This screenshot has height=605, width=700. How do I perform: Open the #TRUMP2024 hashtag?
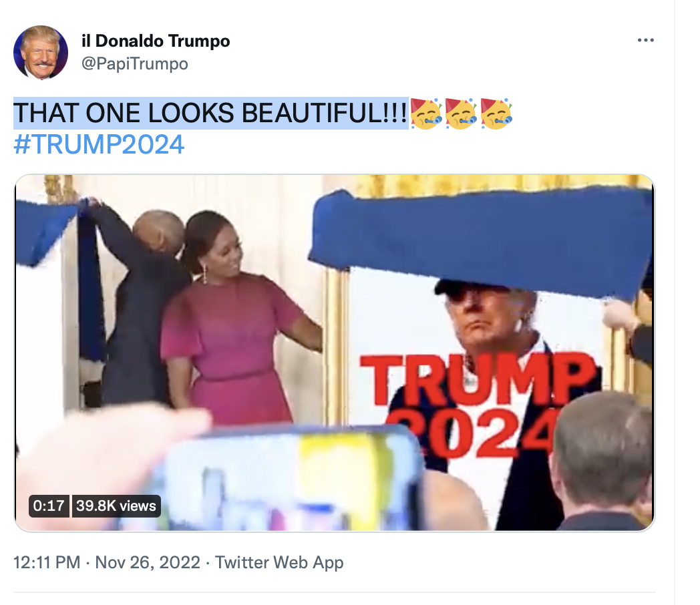pyautogui.click(x=99, y=144)
